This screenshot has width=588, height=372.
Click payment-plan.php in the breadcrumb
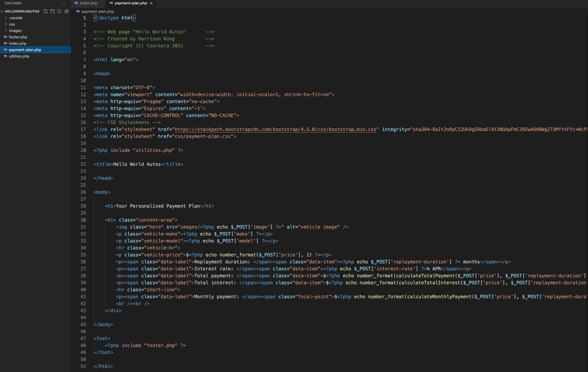click(97, 11)
